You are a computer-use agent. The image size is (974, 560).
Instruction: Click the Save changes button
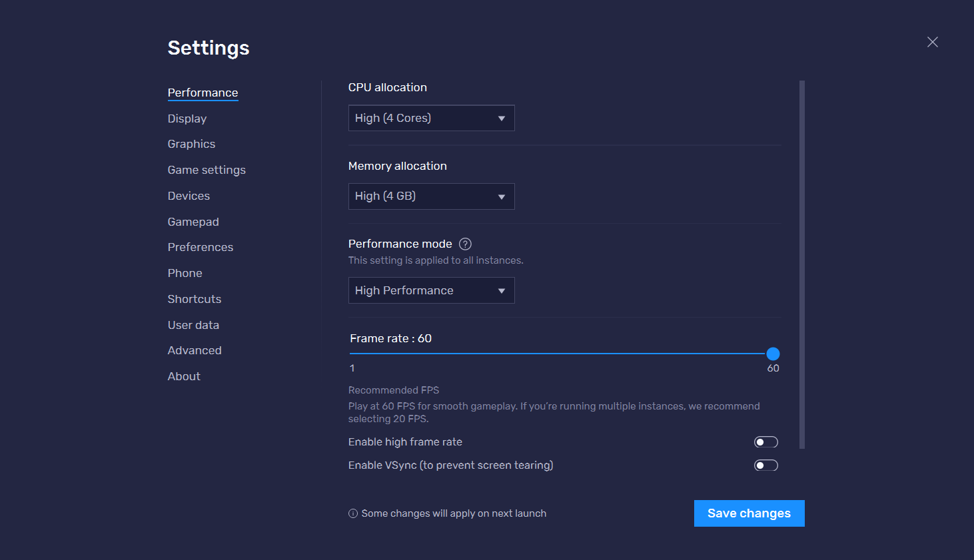[749, 513]
